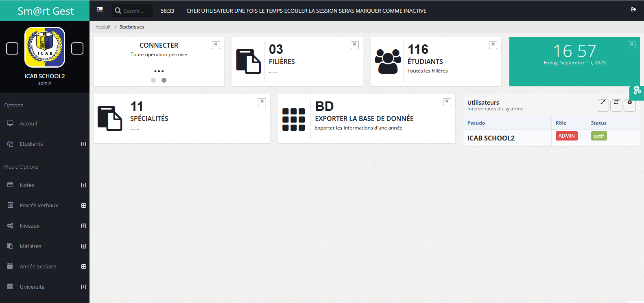Click the Acceuil breadcrumb link

coord(103,27)
